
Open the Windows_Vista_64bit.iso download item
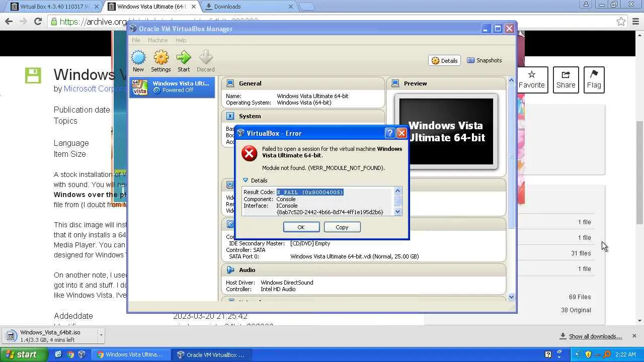click(49, 335)
